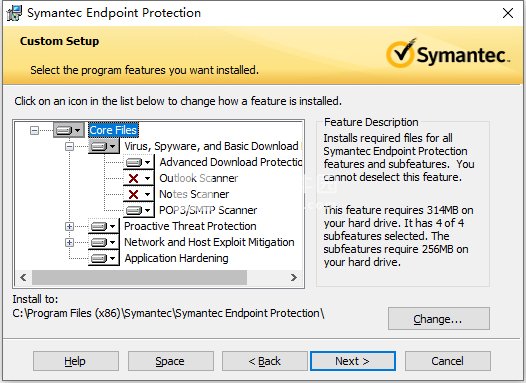The image size is (526, 383).
Task: Click the Change... install path button
Action: tap(439, 319)
